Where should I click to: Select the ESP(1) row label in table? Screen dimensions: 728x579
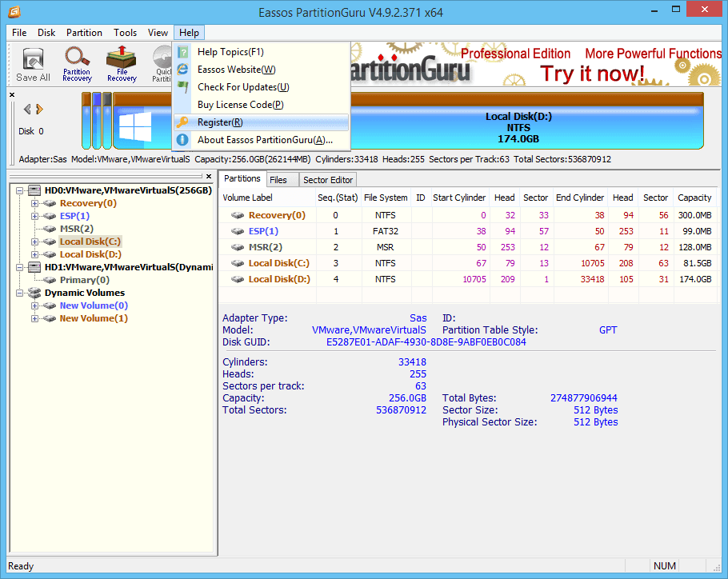263,231
